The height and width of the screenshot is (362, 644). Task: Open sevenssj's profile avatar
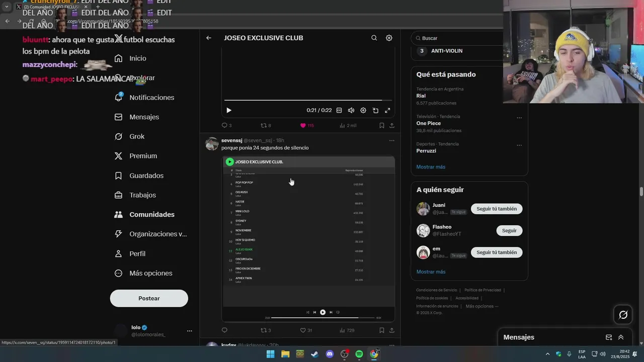click(212, 144)
